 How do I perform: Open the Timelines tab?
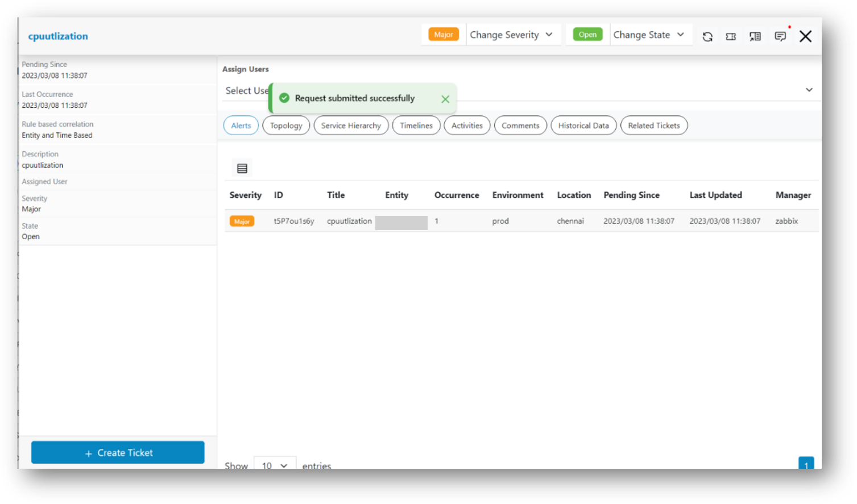coord(416,126)
